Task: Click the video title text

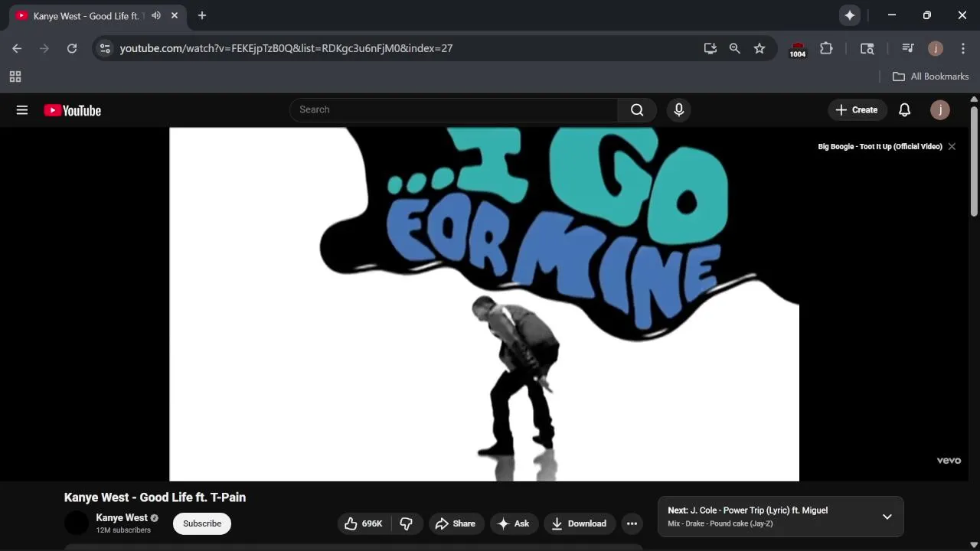Action: 155,497
